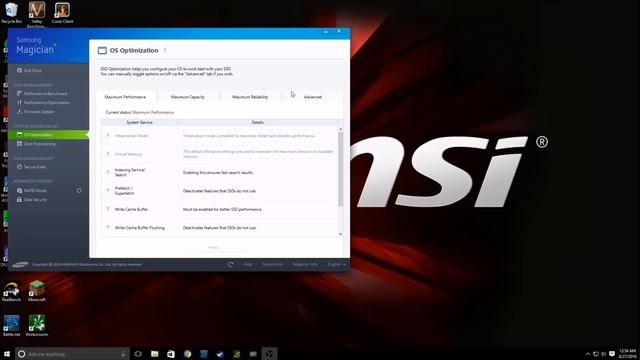The width and height of the screenshot is (640, 360).
Task: Click the taskbar clock showing 12:54 AM
Action: pyautogui.click(x=628, y=353)
